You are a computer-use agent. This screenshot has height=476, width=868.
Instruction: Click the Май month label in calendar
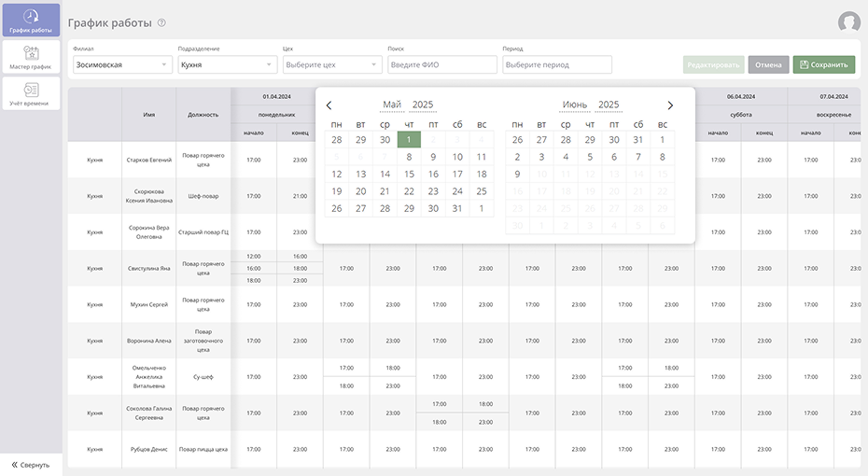click(x=392, y=105)
